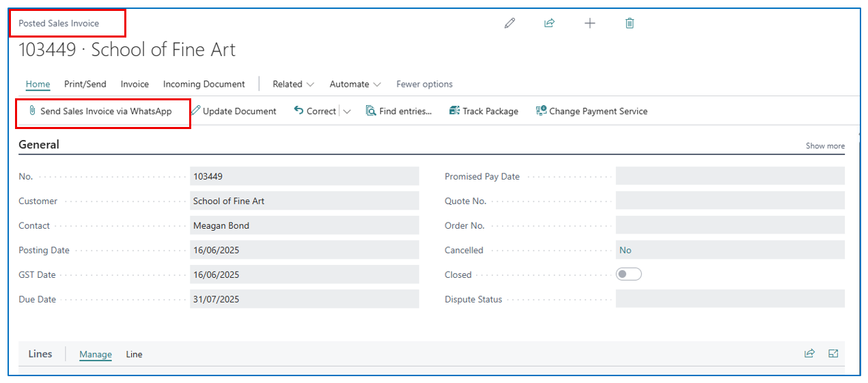Image resolution: width=868 pixels, height=383 pixels.
Task: Click Find entries action
Action: [x=399, y=111]
